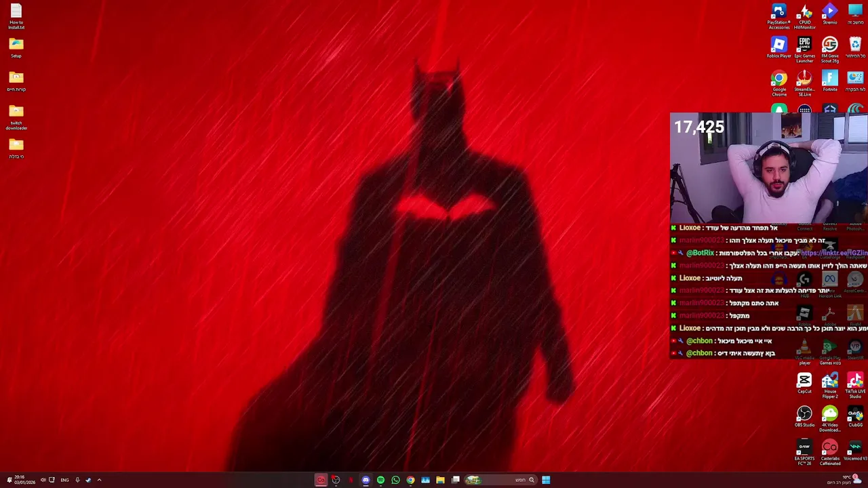Open the PlayStation Accessories desktop shortcut
The width and height of the screenshot is (868, 488).
click(778, 17)
